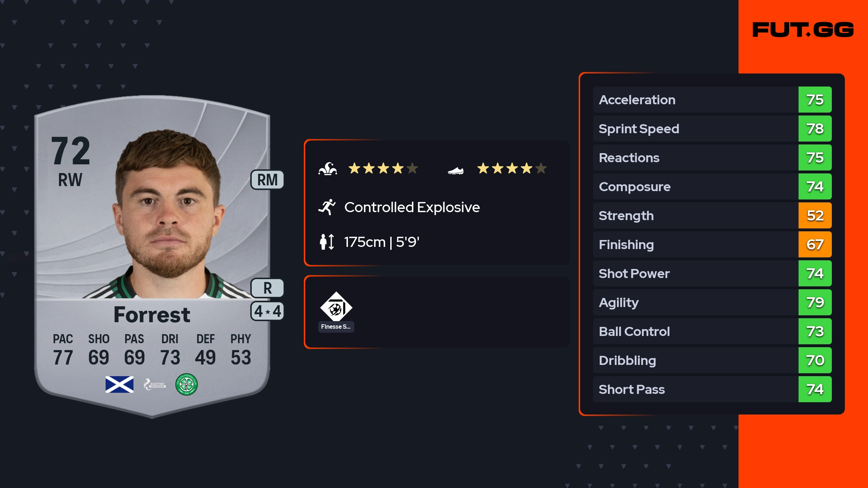This screenshot has height=488, width=868.
Task: Click the player height icon
Action: [327, 242]
